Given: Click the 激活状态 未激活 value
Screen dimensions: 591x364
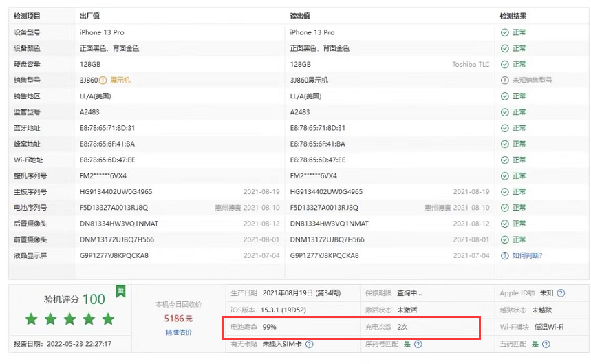Looking at the screenshot, I should pyautogui.click(x=407, y=310).
